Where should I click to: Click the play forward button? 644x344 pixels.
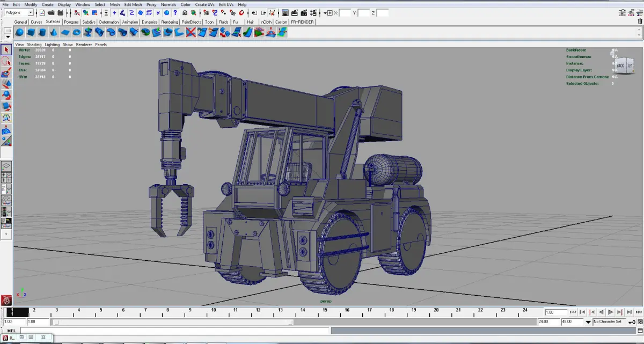(611, 312)
